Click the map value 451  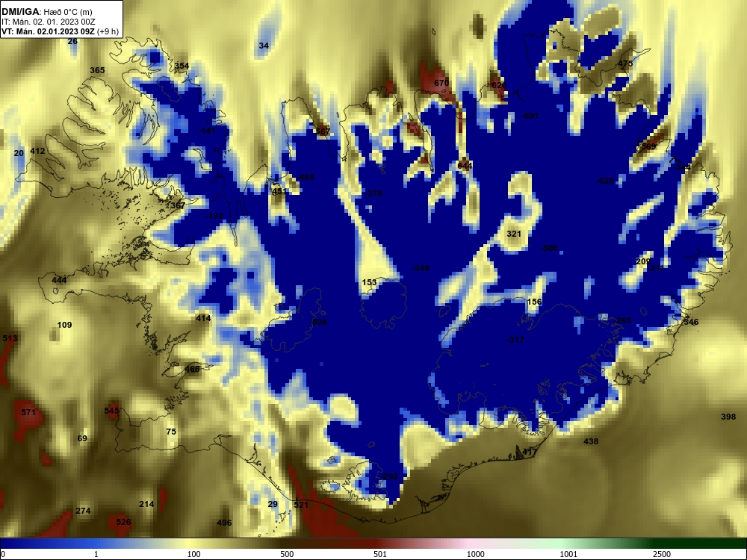click(x=279, y=191)
